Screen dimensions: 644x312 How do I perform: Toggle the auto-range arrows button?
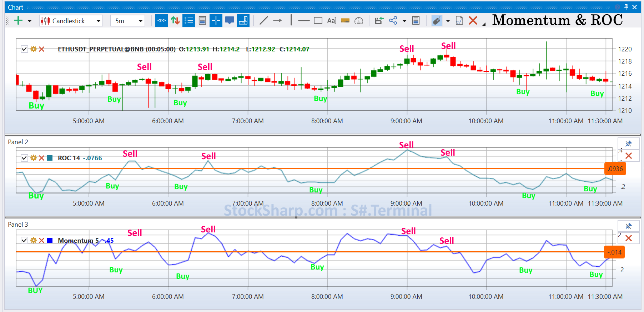[x=162, y=20]
